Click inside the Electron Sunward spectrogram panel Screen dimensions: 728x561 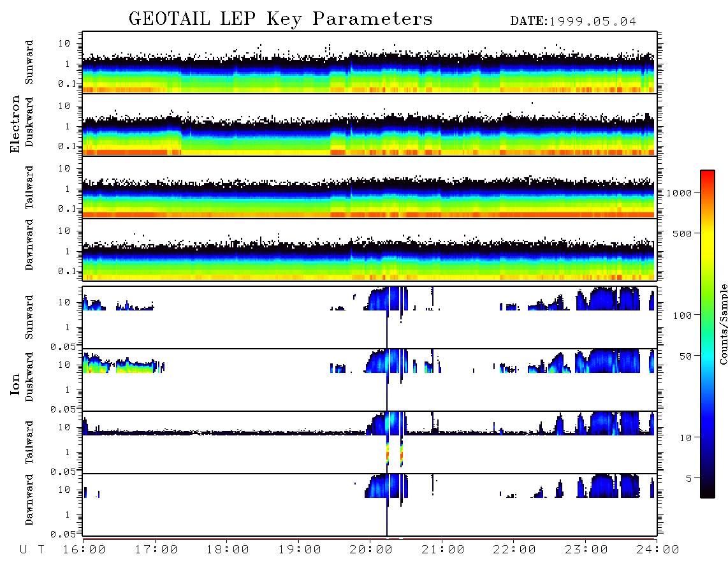pyautogui.click(x=370, y=62)
